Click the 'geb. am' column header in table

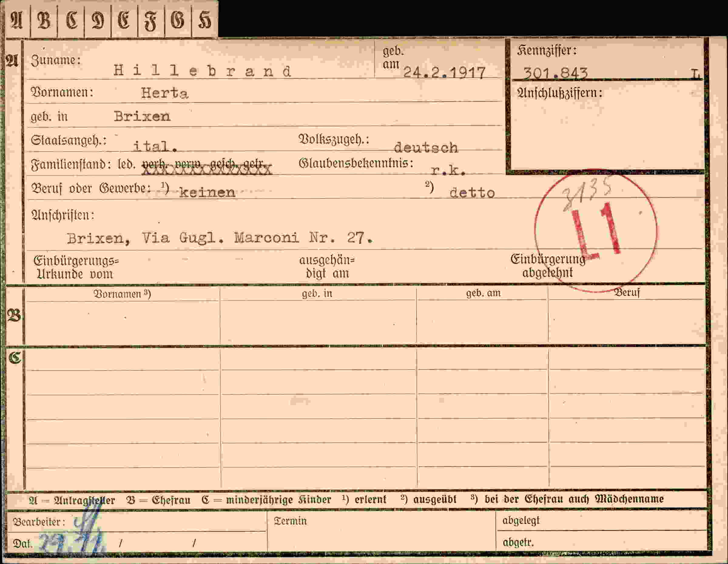(x=483, y=293)
